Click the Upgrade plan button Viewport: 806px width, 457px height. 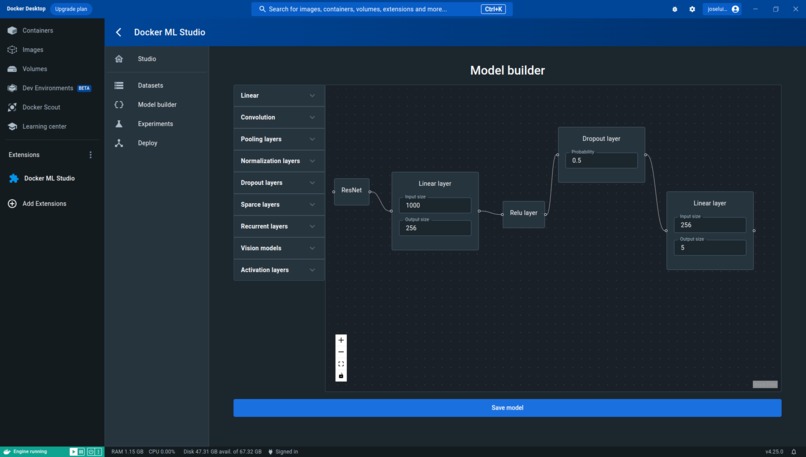[x=71, y=9]
